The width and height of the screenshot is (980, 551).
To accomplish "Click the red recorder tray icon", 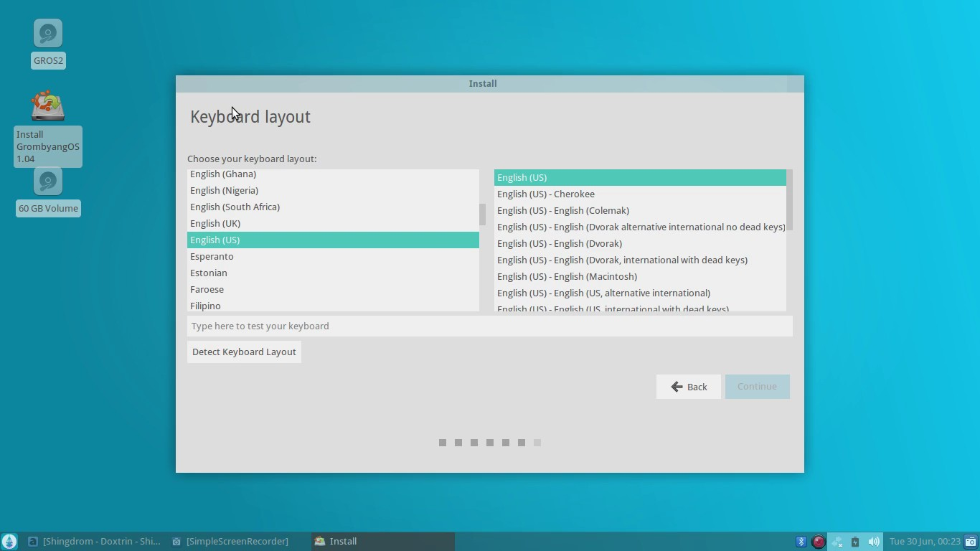I will click(x=819, y=542).
